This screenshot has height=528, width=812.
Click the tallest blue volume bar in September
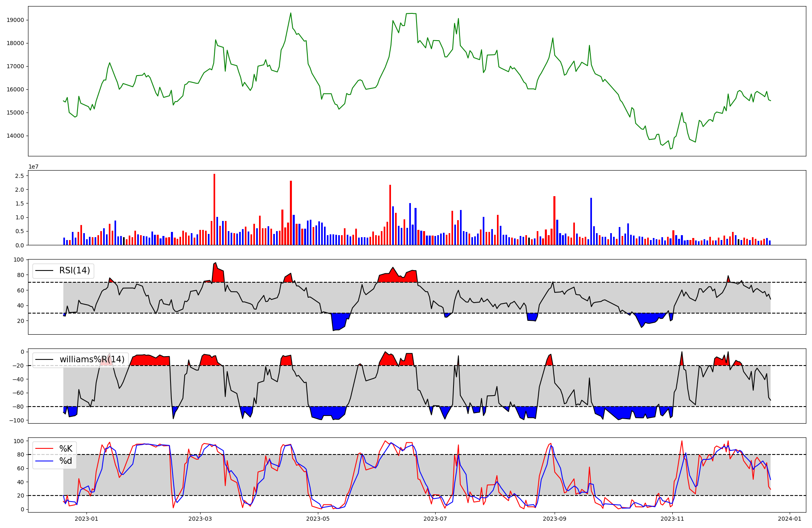(591, 221)
